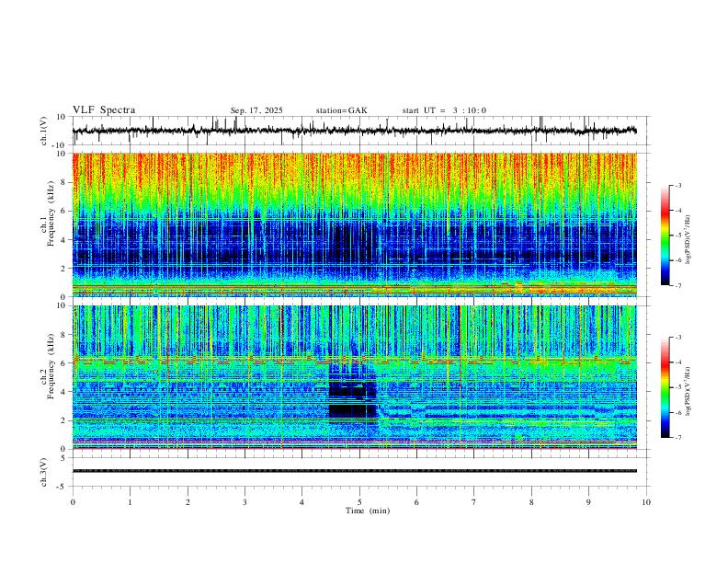
Task: Click the "-3" value on ch.1 colorbar
Action: [x=677, y=185]
